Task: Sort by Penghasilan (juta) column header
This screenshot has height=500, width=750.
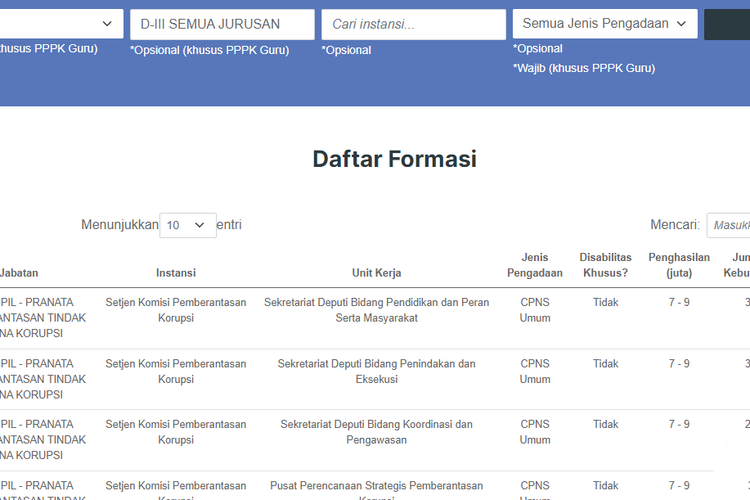Action: [x=679, y=265]
